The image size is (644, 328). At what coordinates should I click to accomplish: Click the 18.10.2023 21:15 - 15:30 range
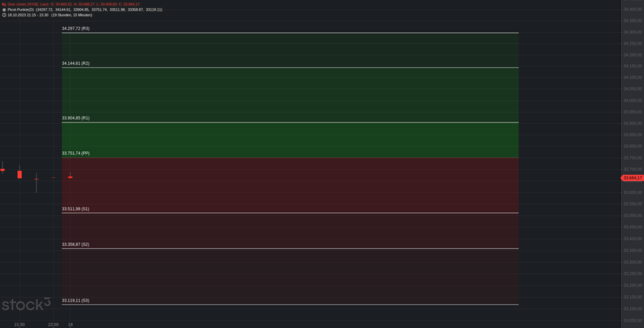28,15
